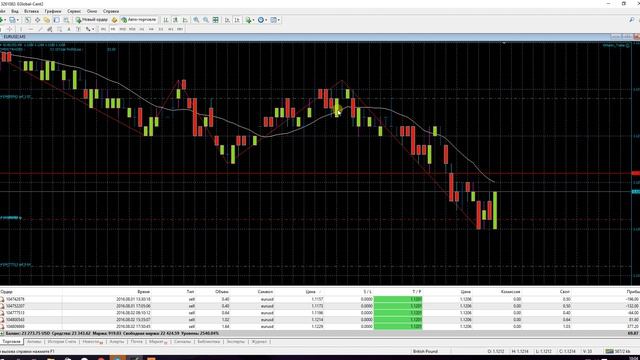This screenshot has width=640, height=360.
Task: Switch to the Сигналы tab
Action: tap(182, 342)
